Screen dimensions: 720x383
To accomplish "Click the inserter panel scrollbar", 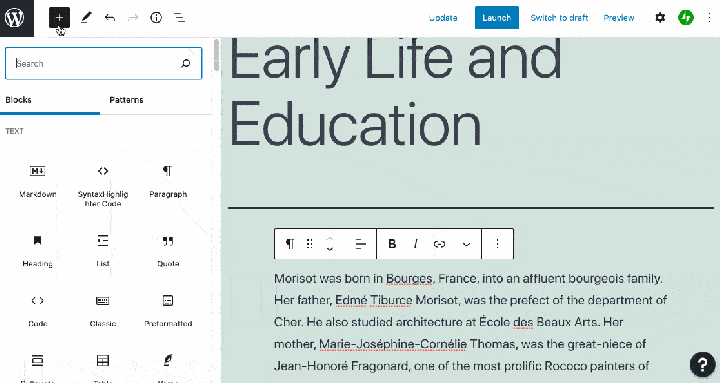I will pos(216,55).
